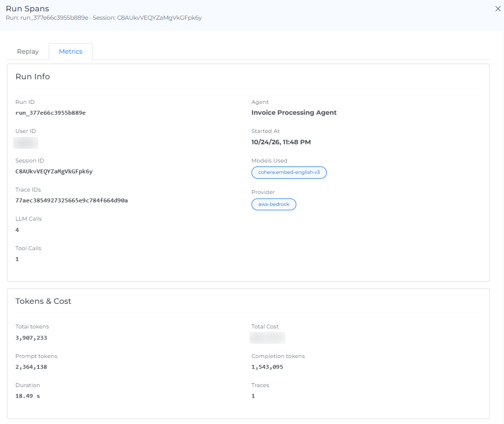Select the Metrics tab
504x424 pixels.
(x=71, y=52)
